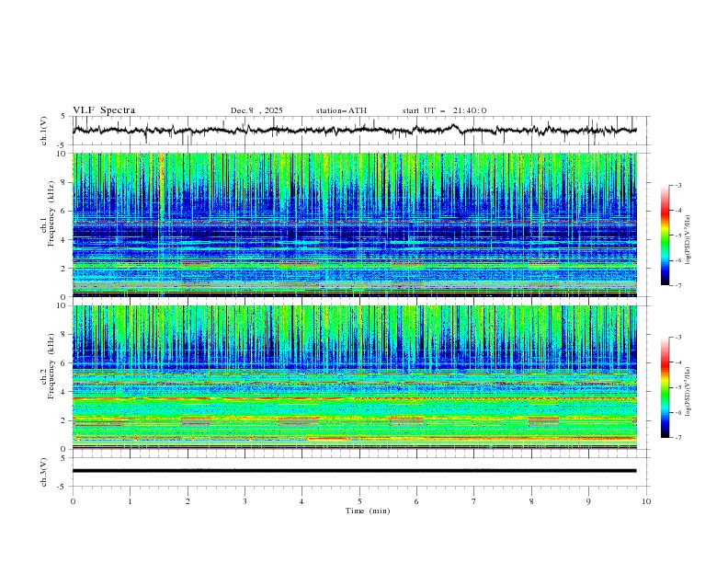Click the ch.2 'Frequency (kHz)' axis label
728x563 pixels.
point(51,366)
